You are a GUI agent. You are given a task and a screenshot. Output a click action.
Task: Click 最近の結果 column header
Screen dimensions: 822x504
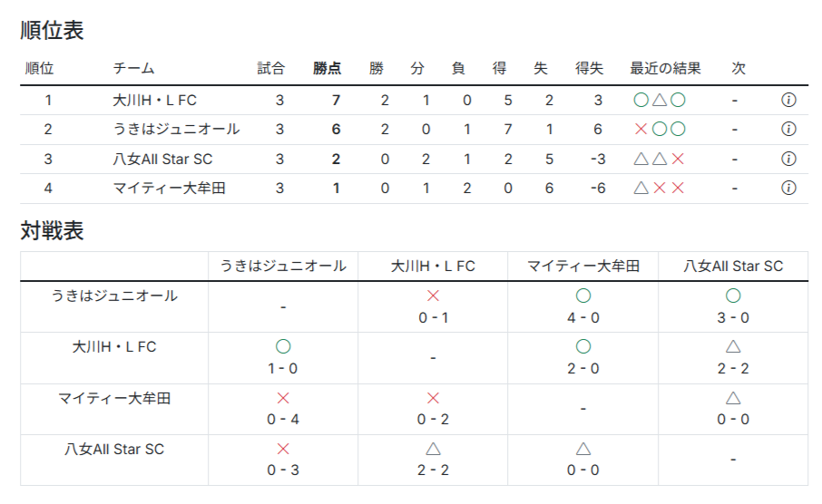pos(665,68)
